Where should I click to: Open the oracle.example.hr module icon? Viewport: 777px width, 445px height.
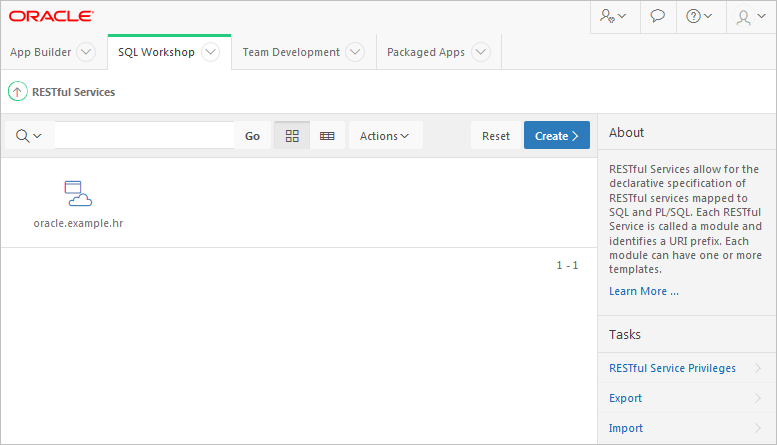78,194
